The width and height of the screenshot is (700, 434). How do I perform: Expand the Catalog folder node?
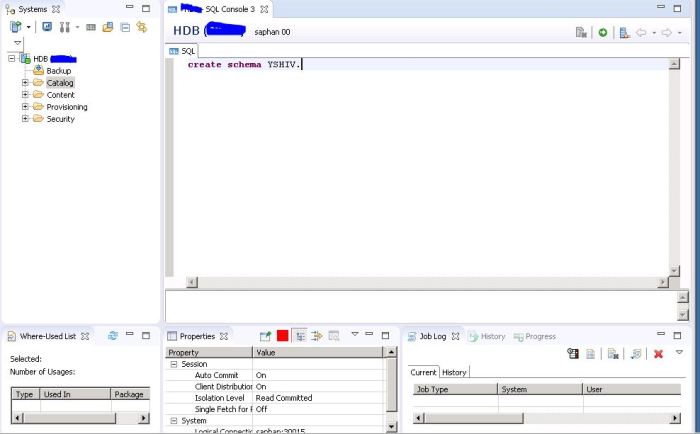[25, 83]
